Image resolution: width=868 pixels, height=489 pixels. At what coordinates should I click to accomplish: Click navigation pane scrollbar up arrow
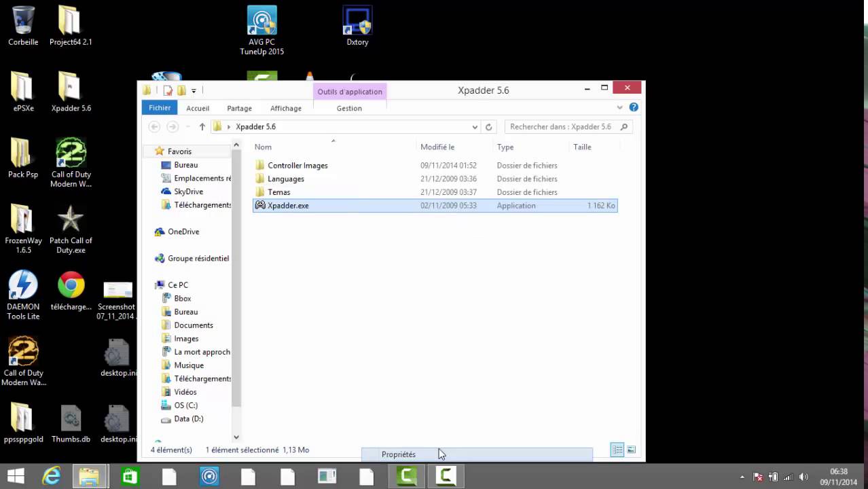coord(236,145)
